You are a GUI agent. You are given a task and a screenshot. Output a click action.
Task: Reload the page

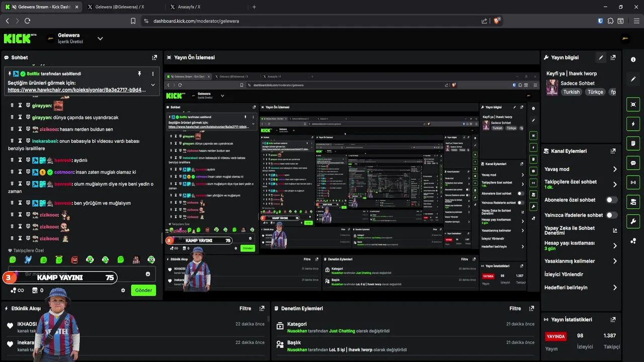(x=27, y=21)
